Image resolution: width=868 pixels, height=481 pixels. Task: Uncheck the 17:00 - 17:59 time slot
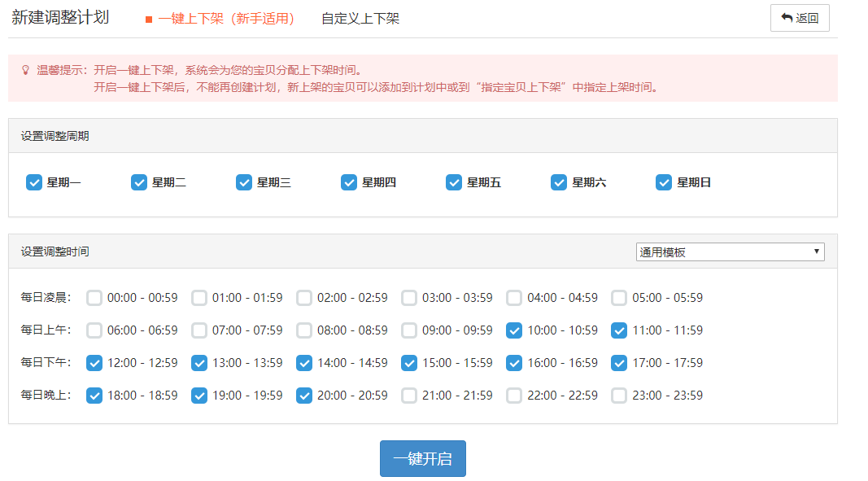(619, 363)
